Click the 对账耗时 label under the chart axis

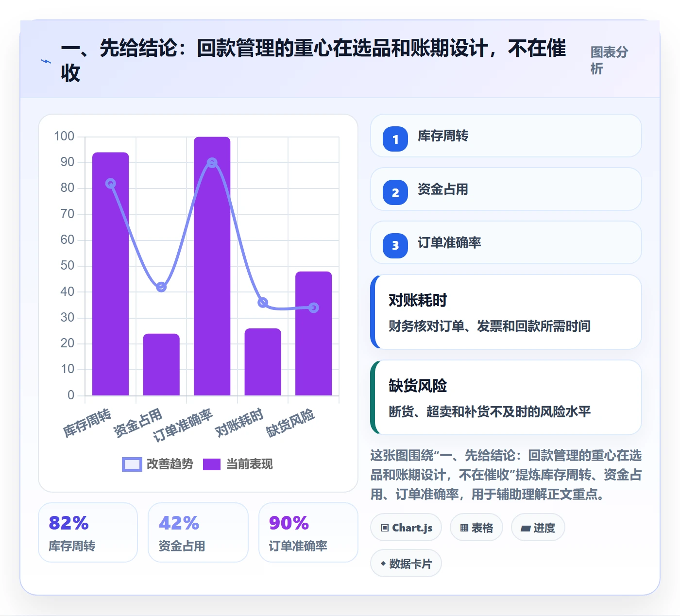(x=239, y=422)
